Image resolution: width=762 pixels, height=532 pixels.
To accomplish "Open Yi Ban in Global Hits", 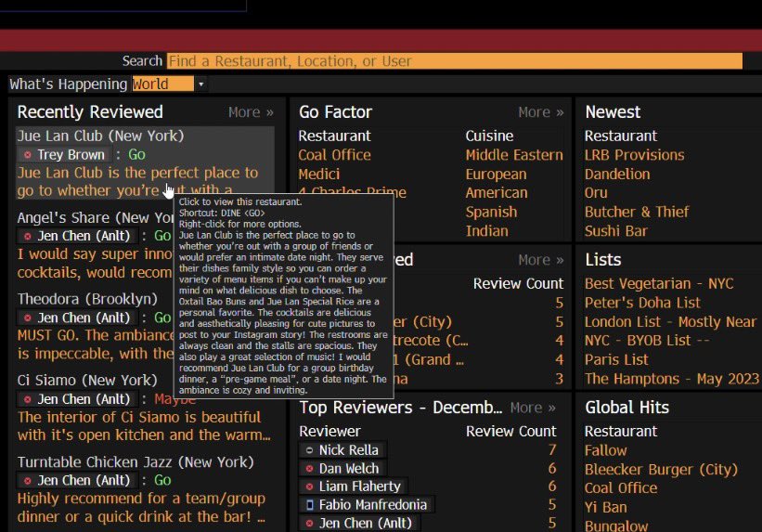I will coord(605,508).
